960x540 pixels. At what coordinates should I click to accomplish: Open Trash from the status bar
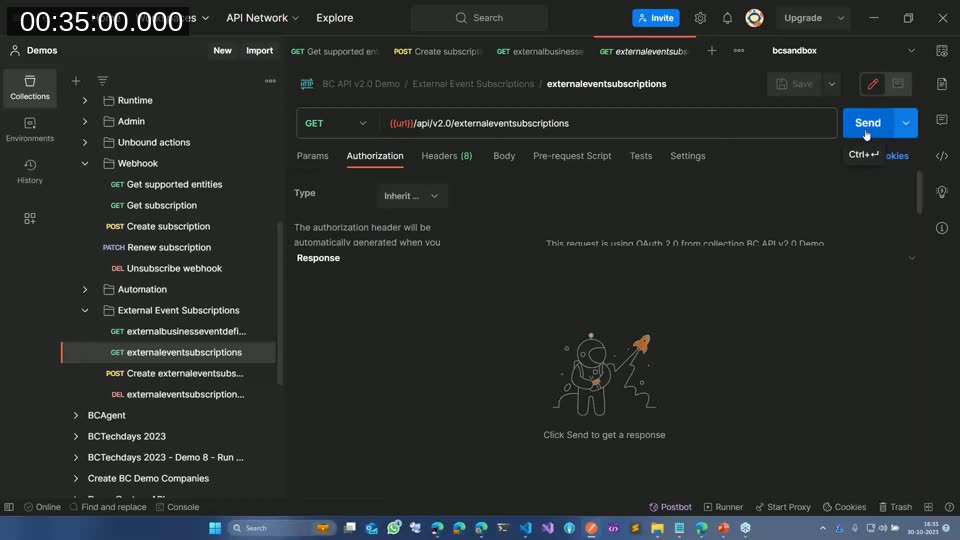pos(895,507)
